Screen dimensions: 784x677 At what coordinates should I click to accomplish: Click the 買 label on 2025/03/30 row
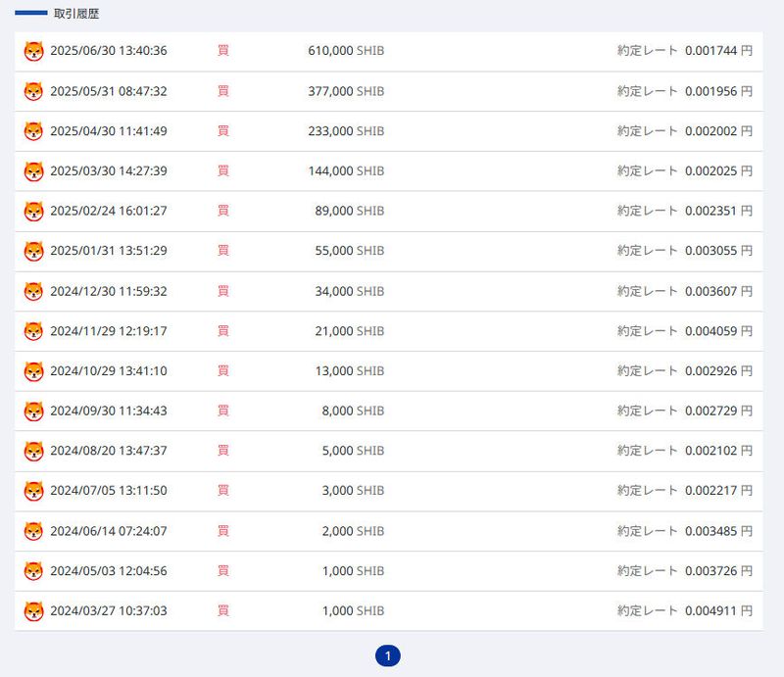click(222, 170)
